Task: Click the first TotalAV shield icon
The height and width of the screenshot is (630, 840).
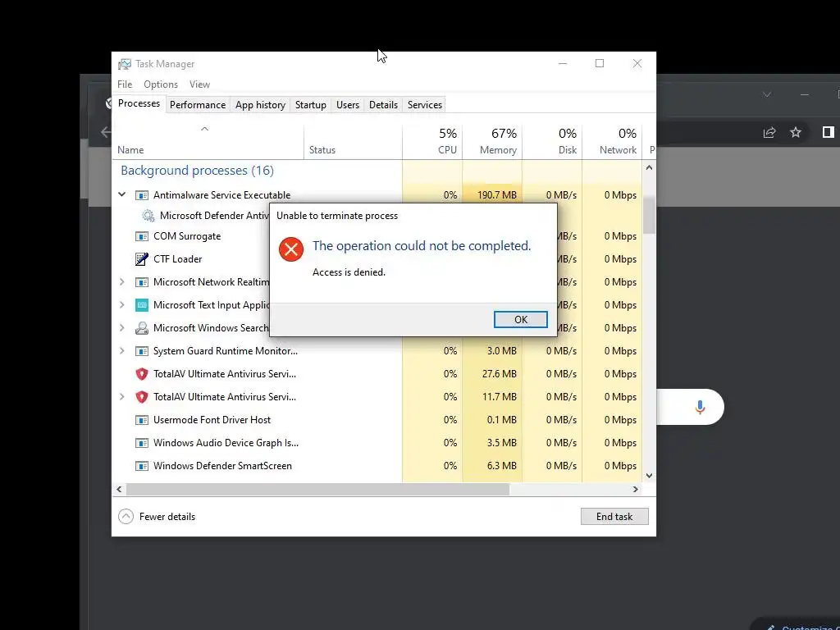Action: pos(141,374)
